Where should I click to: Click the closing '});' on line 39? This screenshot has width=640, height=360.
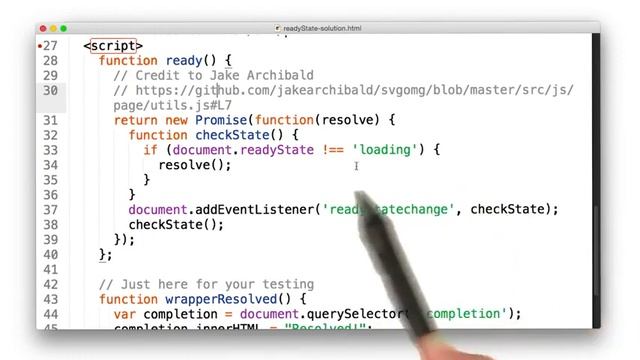pos(124,240)
